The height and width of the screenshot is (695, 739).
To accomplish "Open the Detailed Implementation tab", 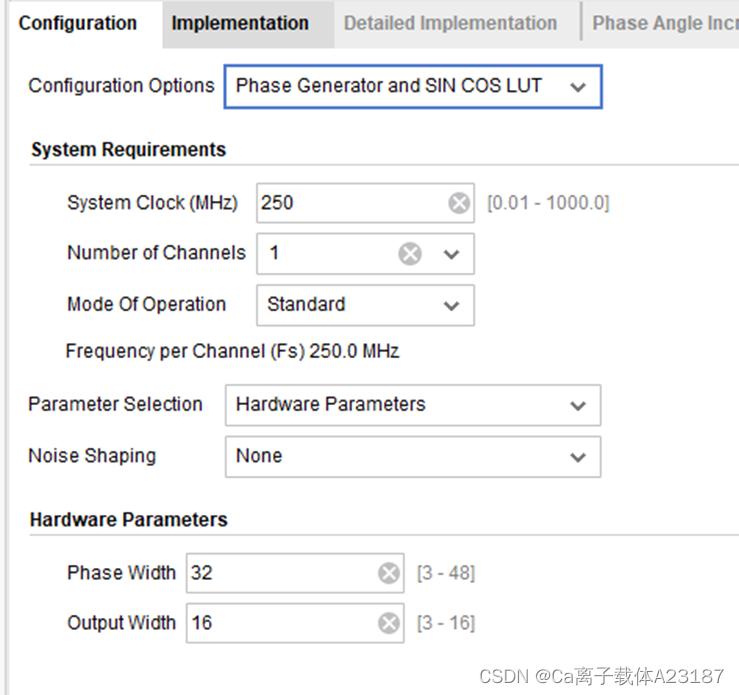I will [450, 24].
